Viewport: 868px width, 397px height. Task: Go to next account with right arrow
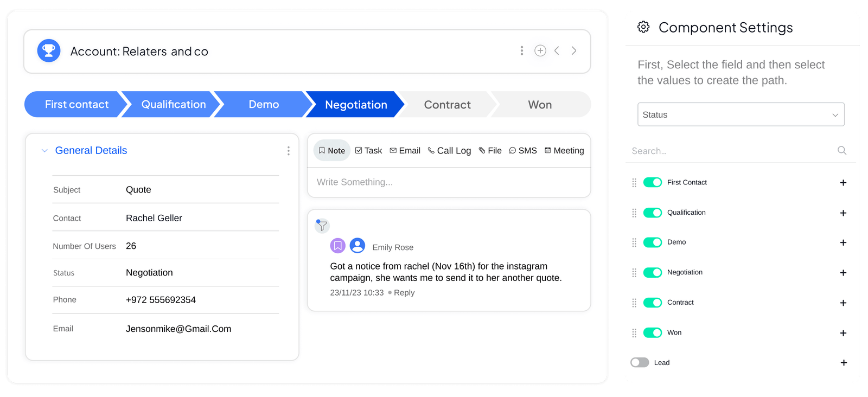[574, 50]
